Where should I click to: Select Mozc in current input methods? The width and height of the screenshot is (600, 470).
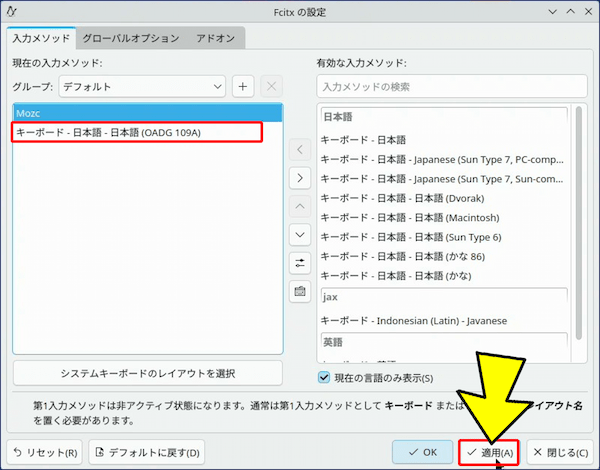pyautogui.click(x=148, y=114)
